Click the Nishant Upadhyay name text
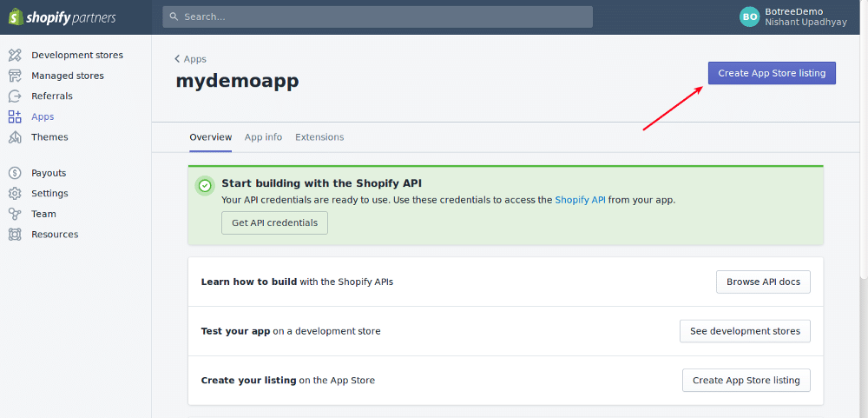 (806, 23)
